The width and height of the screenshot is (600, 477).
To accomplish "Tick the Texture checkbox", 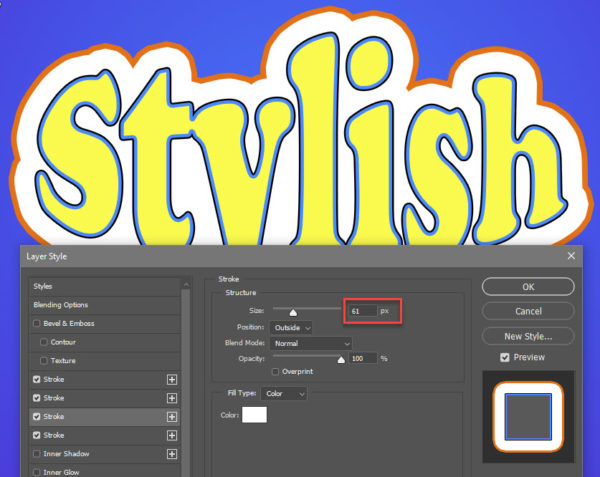I will coord(44,361).
